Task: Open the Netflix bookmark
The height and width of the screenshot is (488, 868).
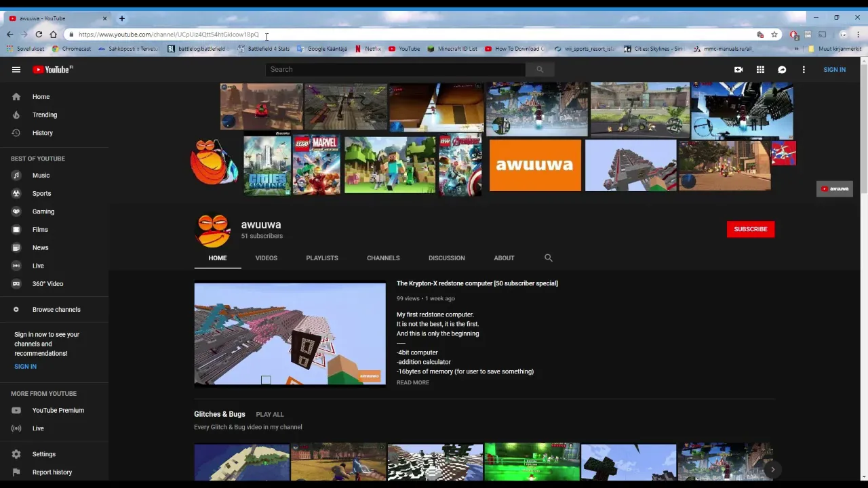Action: coord(368,49)
